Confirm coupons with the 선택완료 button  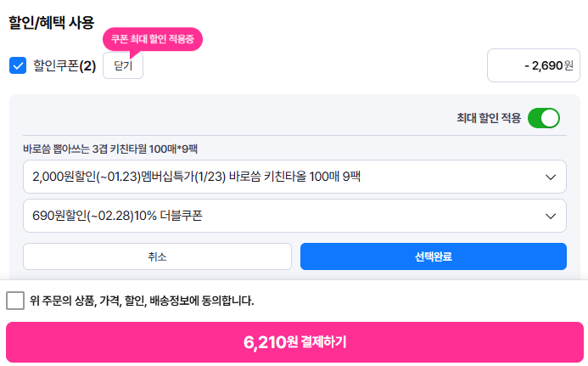coord(433,256)
